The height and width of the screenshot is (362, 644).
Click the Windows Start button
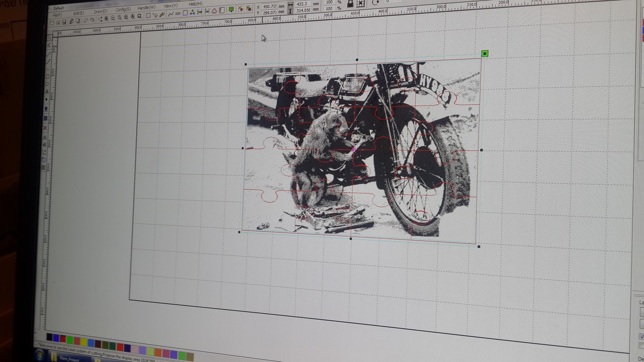pos(39,355)
